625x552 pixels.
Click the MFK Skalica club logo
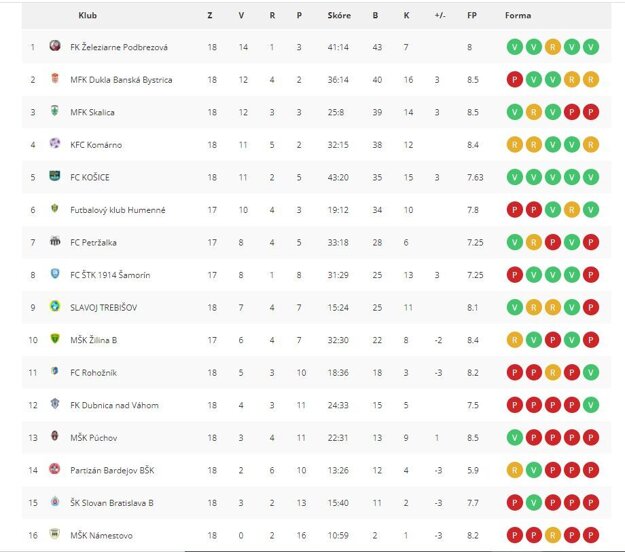point(55,110)
